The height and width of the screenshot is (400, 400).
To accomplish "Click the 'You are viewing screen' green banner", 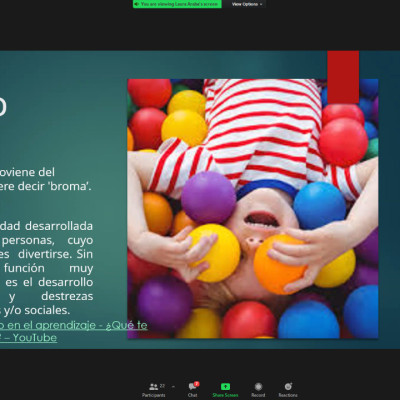I will 177,4.
